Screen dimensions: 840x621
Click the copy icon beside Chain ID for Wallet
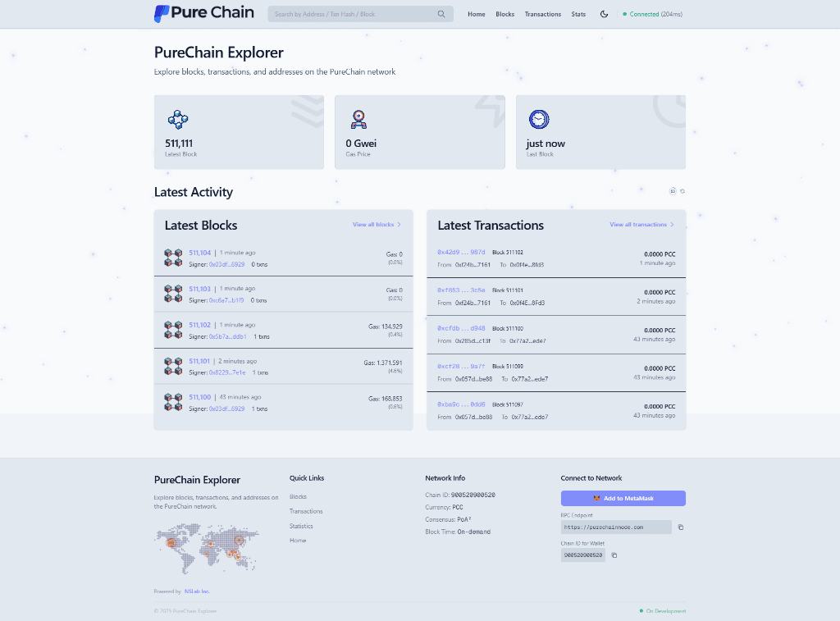[x=614, y=555]
